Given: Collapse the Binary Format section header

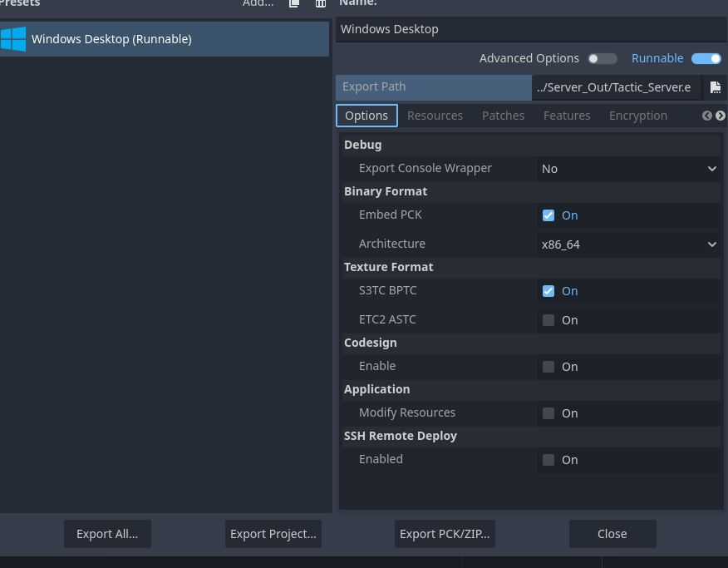Looking at the screenshot, I should pos(531,191).
